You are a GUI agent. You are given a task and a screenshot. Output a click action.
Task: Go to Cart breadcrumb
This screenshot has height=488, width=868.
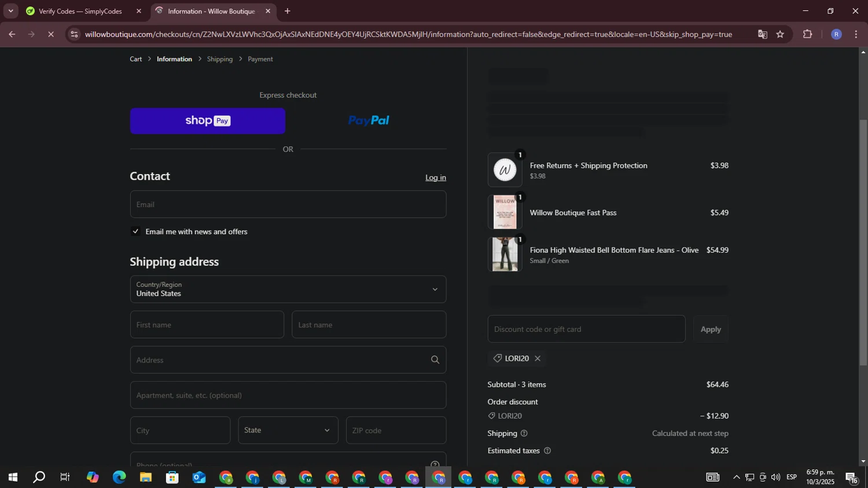(136, 59)
